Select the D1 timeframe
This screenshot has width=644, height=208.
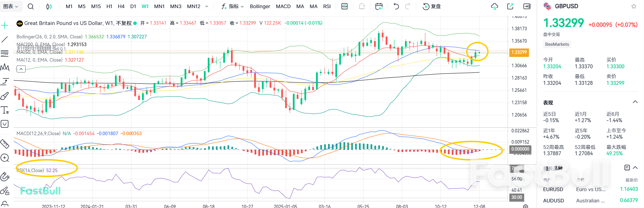tap(133, 6)
